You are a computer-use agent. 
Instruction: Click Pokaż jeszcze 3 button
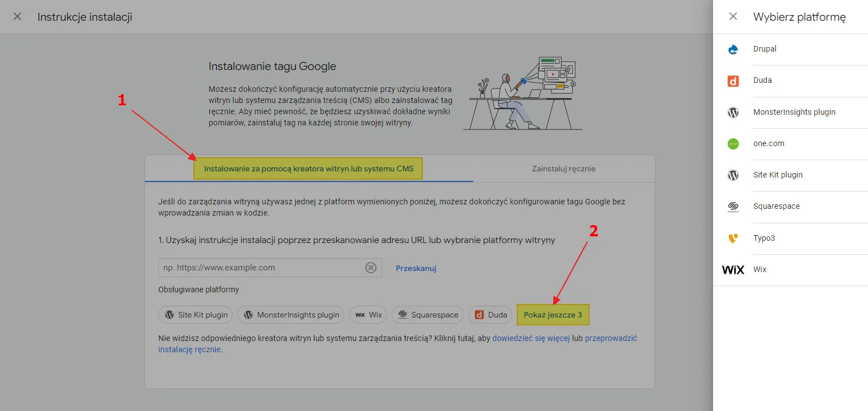553,315
